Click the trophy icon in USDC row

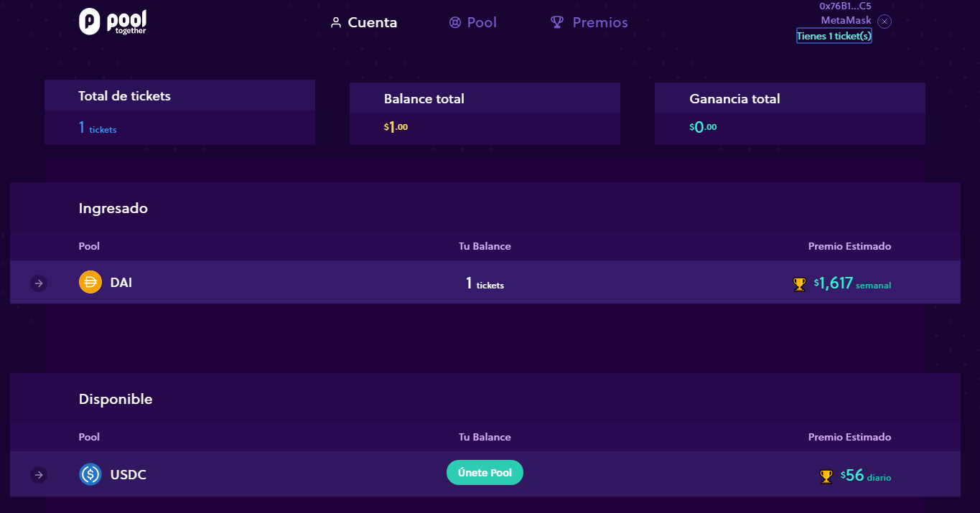[826, 476]
